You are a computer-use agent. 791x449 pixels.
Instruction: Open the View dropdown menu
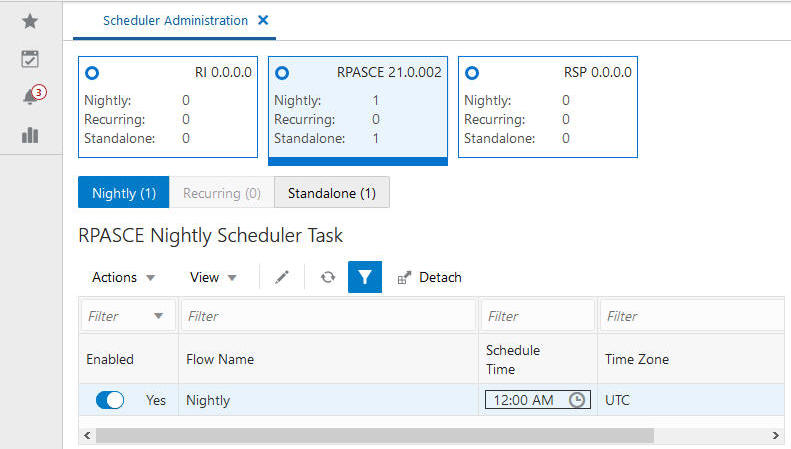pos(213,277)
